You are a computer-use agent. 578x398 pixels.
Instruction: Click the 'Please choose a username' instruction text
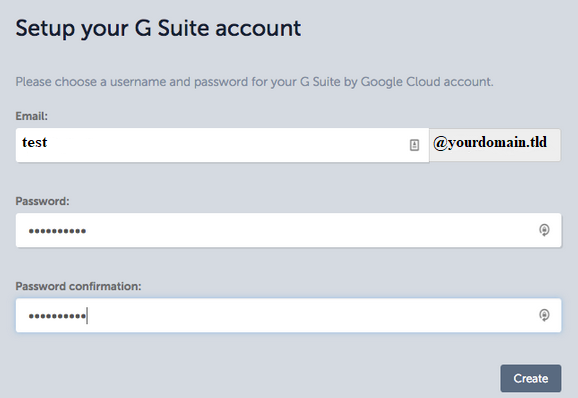click(254, 82)
